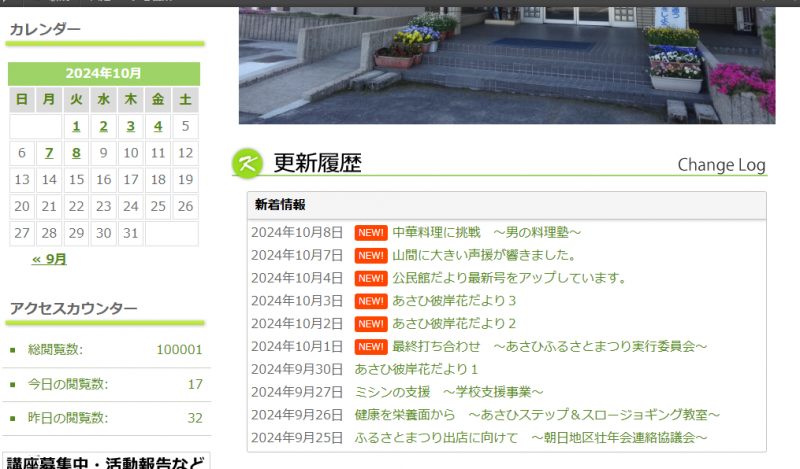Screen dimensions: 800x469
Task: Open the 中華料理に挑戦 article link
Action: pyautogui.click(x=487, y=232)
